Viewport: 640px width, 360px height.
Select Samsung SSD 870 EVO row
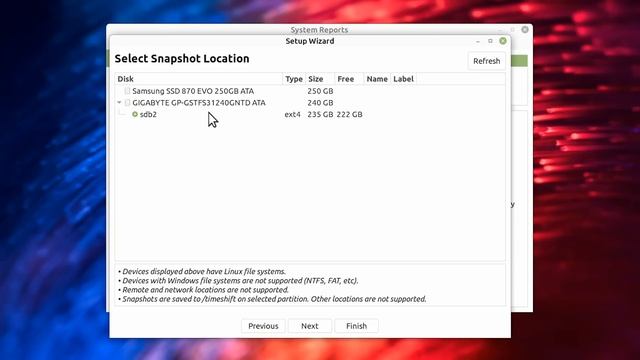click(x=310, y=91)
